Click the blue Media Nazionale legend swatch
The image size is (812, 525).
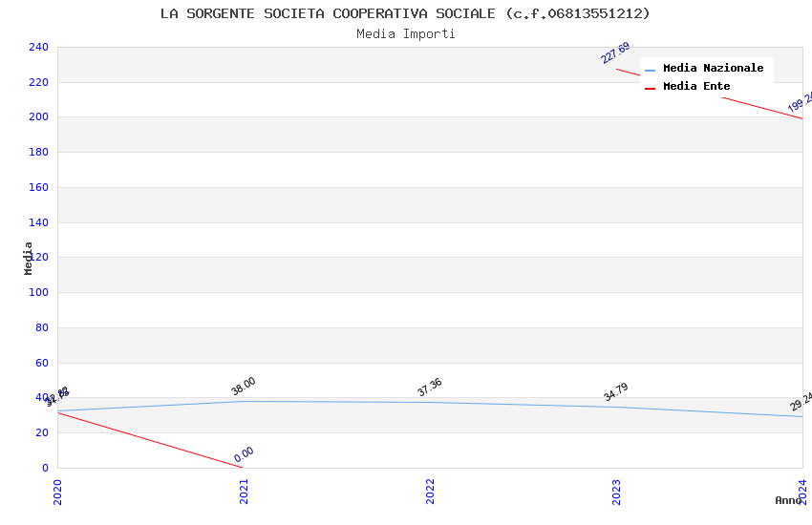click(650, 71)
